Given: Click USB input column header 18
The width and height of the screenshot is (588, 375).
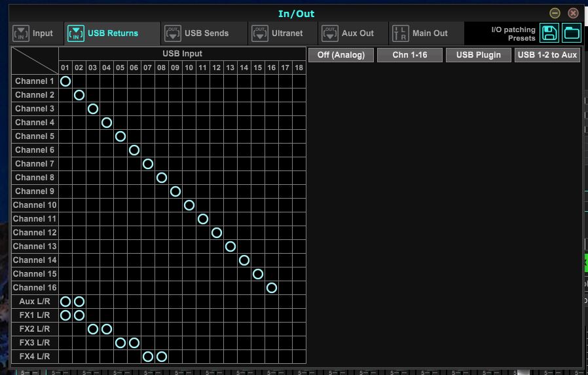Looking at the screenshot, I should tap(299, 68).
